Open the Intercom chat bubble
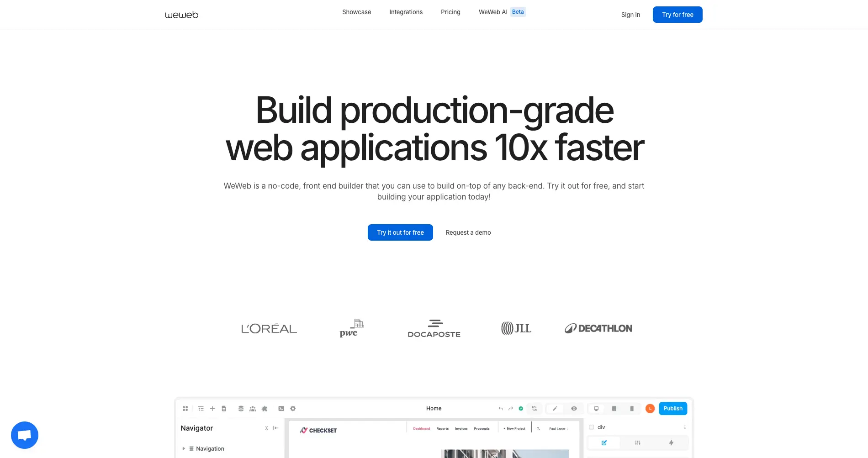 pyautogui.click(x=25, y=435)
